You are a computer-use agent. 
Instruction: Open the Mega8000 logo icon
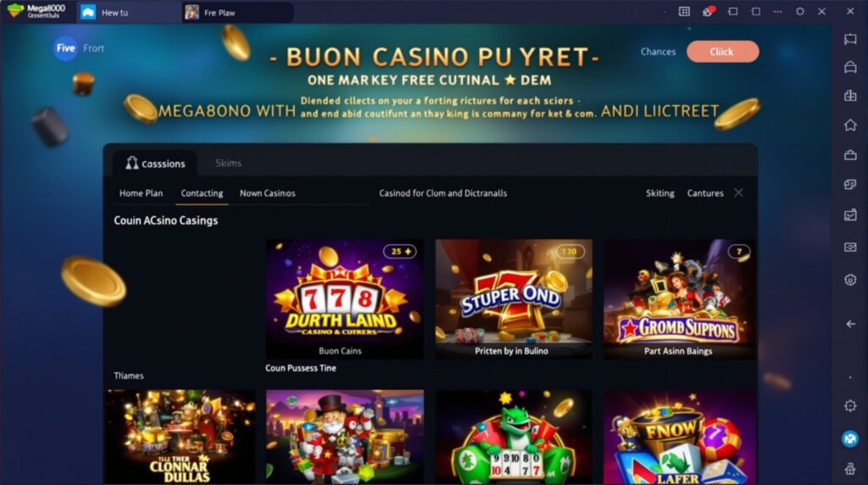[15, 10]
